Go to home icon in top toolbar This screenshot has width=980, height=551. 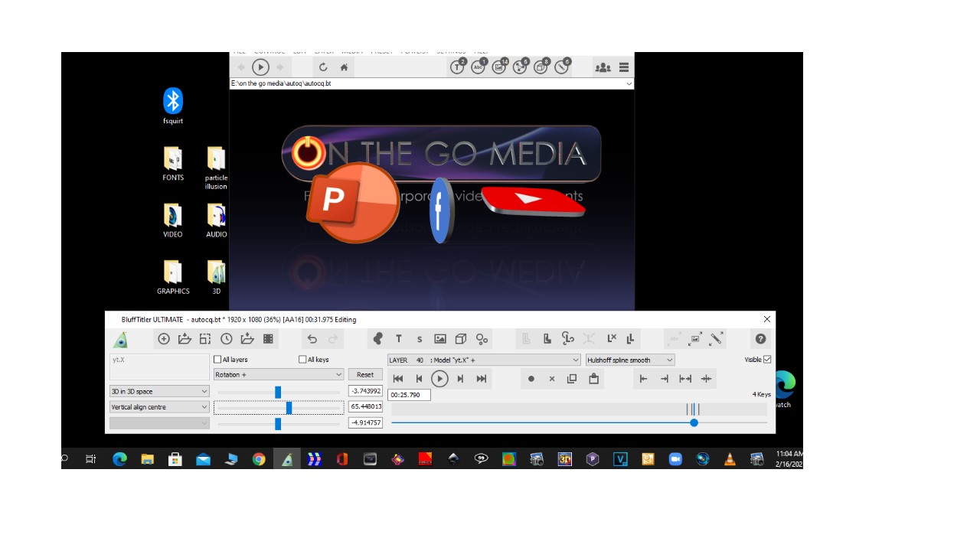[345, 67]
